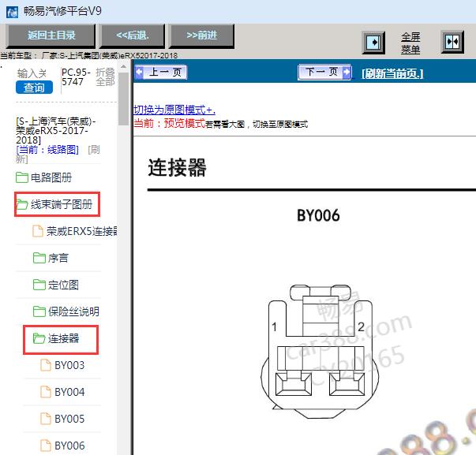Click the 连接器 open folder icon
Screen dimensions: 476x455
[x=39, y=338]
